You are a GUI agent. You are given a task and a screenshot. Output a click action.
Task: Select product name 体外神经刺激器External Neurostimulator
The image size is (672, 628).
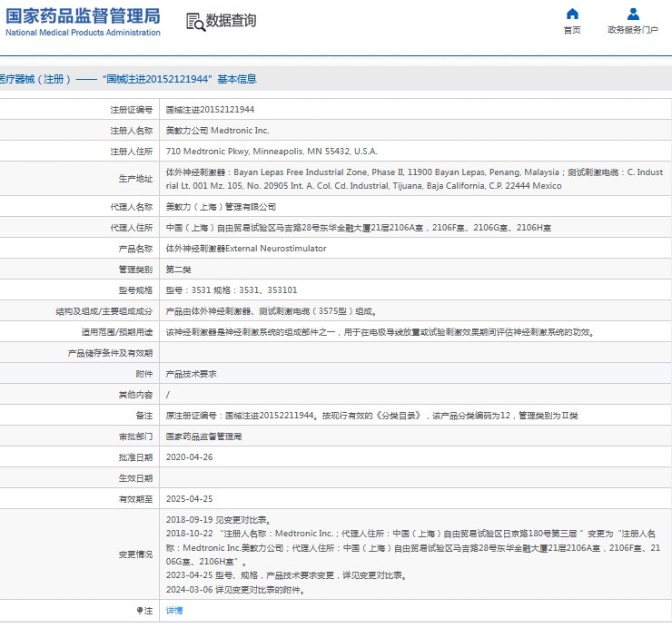[246, 249]
